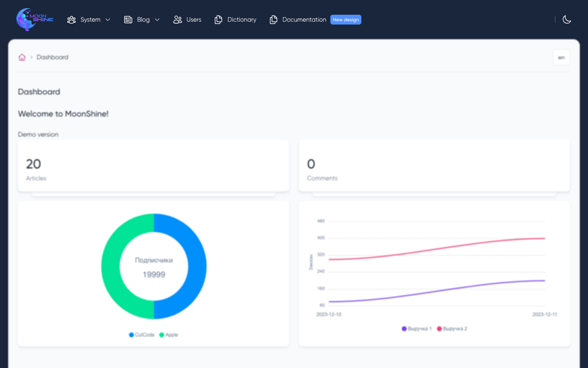The height and width of the screenshot is (368, 588).
Task: Click the Blog newspaper icon
Action: [x=128, y=20]
